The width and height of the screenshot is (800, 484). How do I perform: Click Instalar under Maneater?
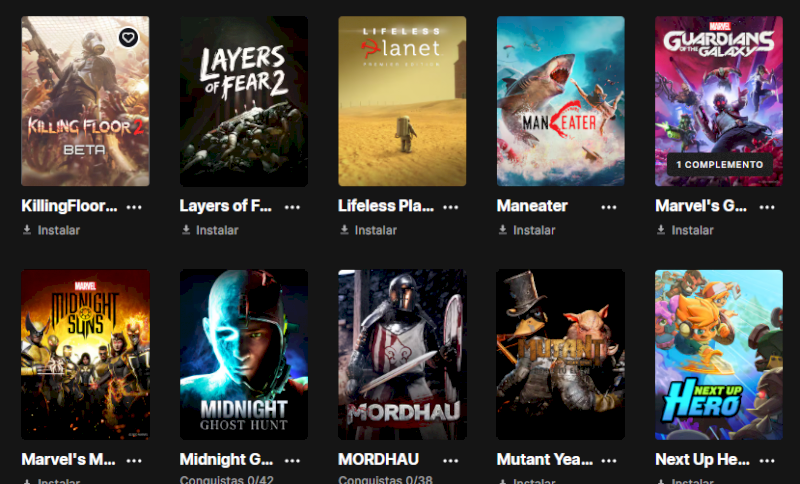[527, 230]
